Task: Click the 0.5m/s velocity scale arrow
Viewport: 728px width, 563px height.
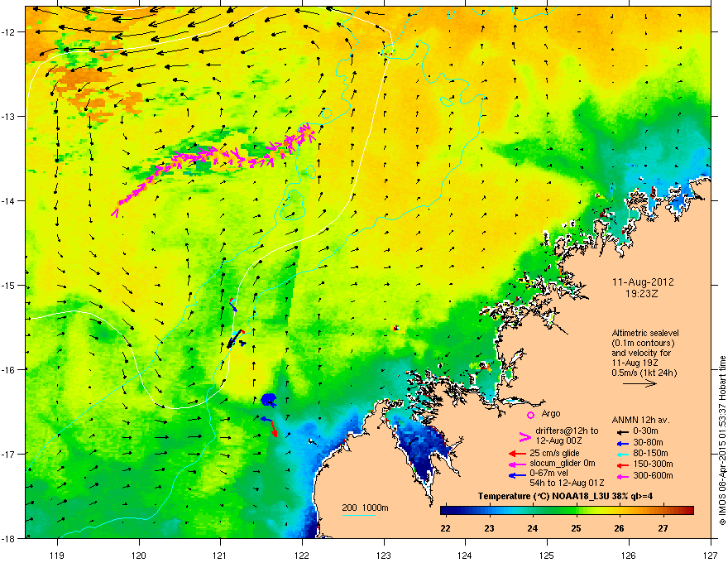Action: click(639, 383)
